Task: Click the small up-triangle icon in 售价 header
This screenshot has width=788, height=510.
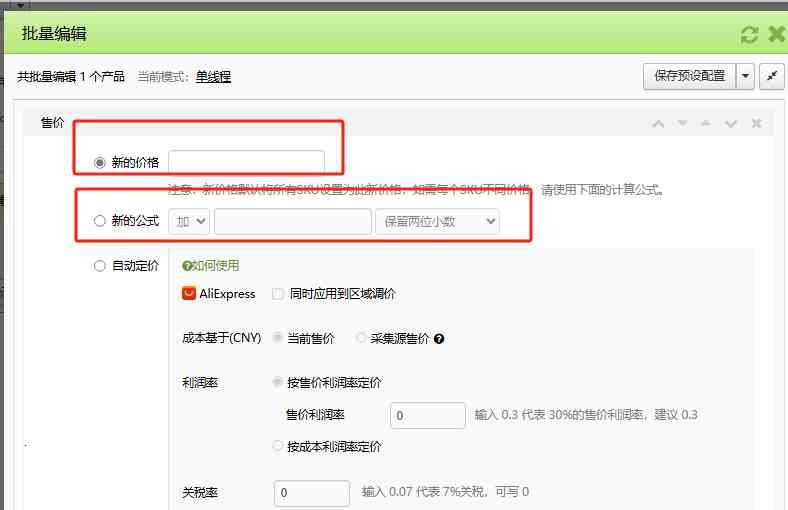Action: coord(706,123)
